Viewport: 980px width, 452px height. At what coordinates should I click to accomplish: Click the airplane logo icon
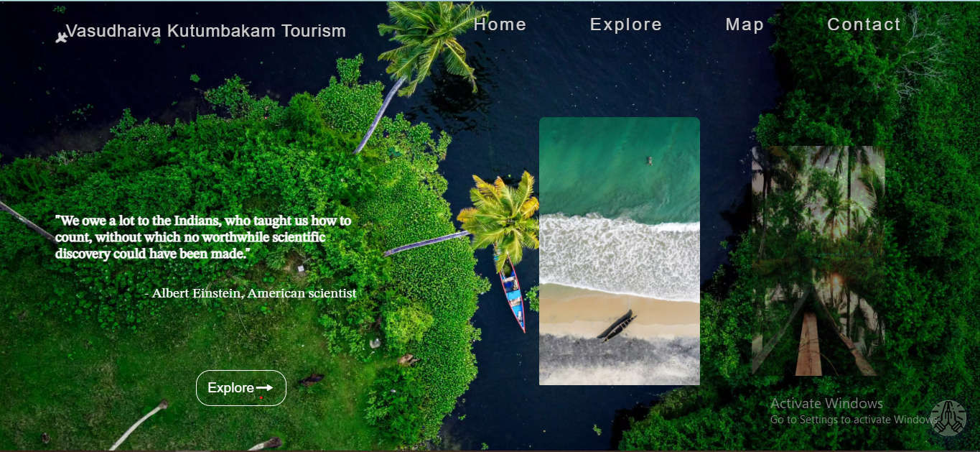pyautogui.click(x=62, y=37)
